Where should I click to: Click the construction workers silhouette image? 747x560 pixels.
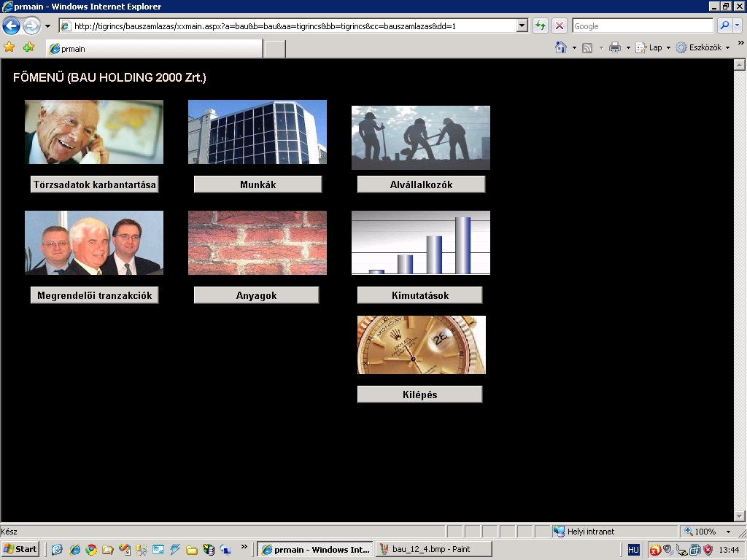(421, 138)
